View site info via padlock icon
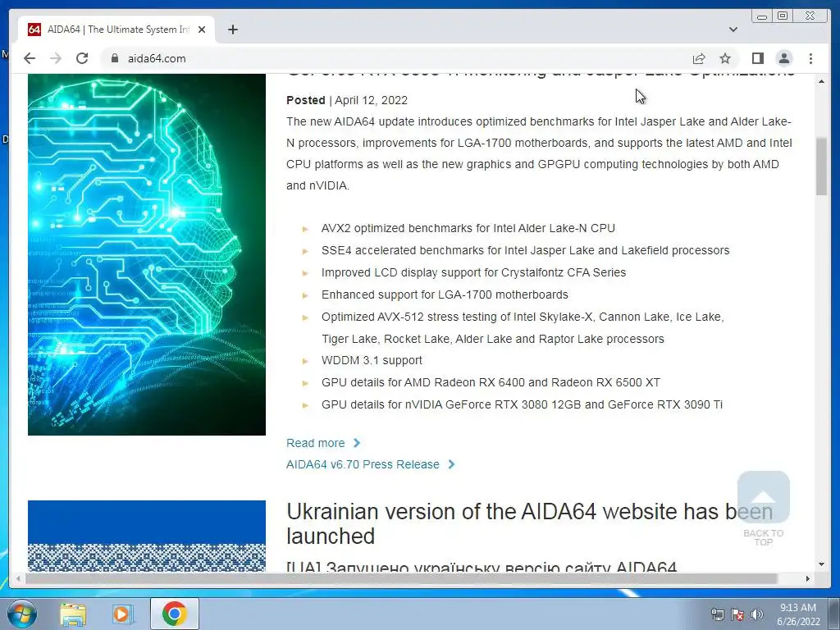 pos(114,58)
